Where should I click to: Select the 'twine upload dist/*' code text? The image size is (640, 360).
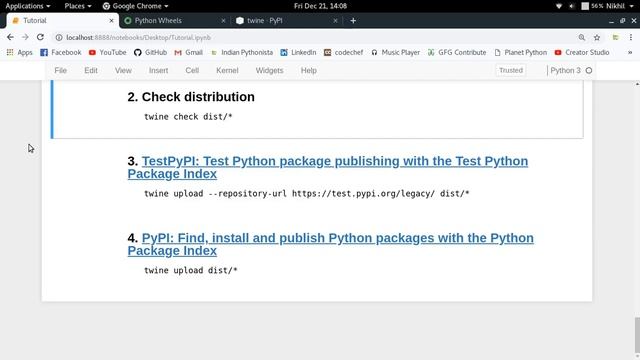191,271
